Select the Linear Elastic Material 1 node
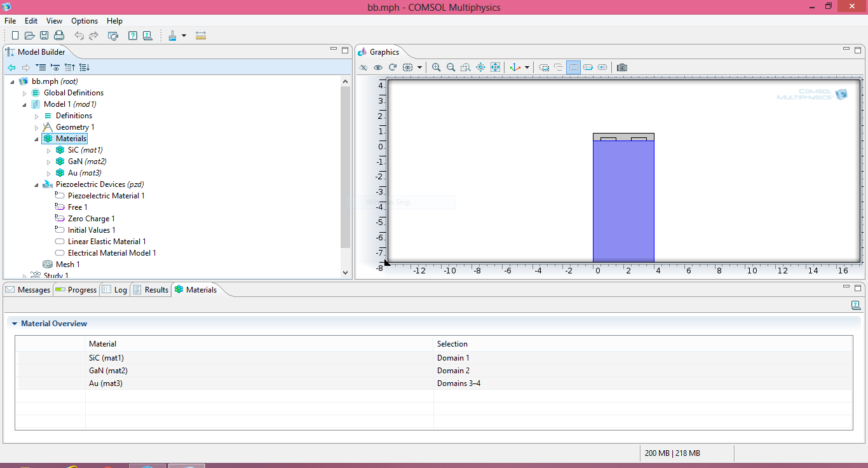This screenshot has height=468, width=868. [100, 242]
